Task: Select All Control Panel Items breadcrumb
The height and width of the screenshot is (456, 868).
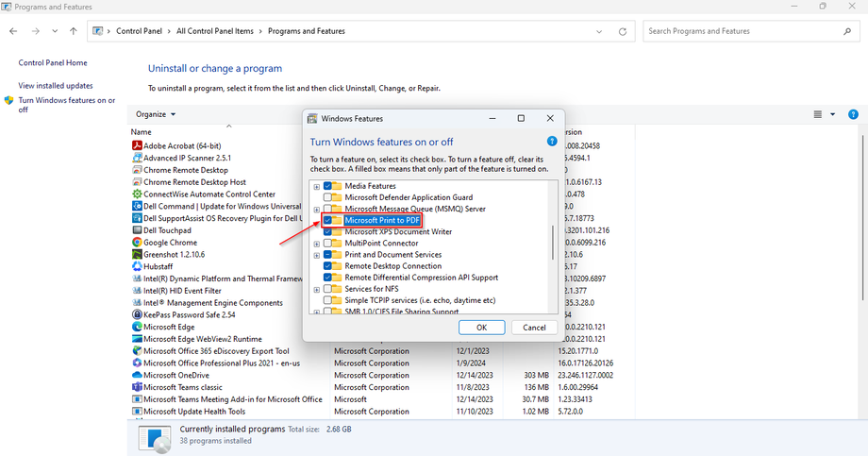Action: (x=215, y=31)
